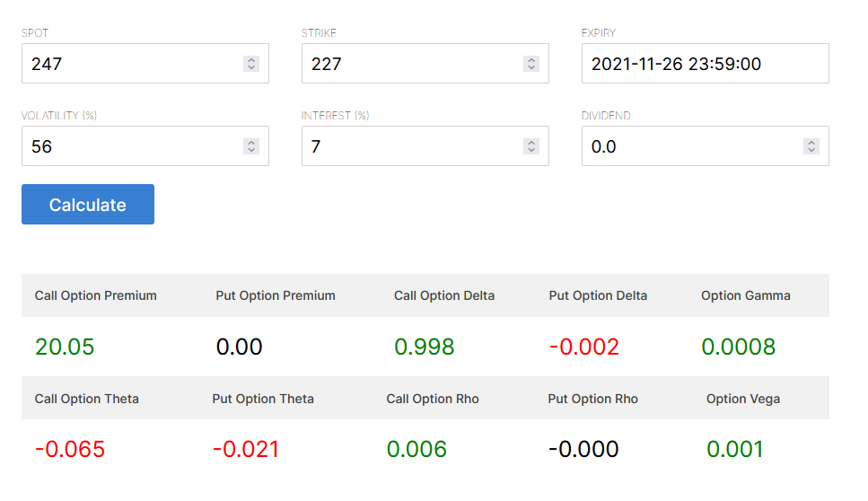The height and width of the screenshot is (501, 868).
Task: Increment the Strike price stepper up
Action: tap(531, 59)
